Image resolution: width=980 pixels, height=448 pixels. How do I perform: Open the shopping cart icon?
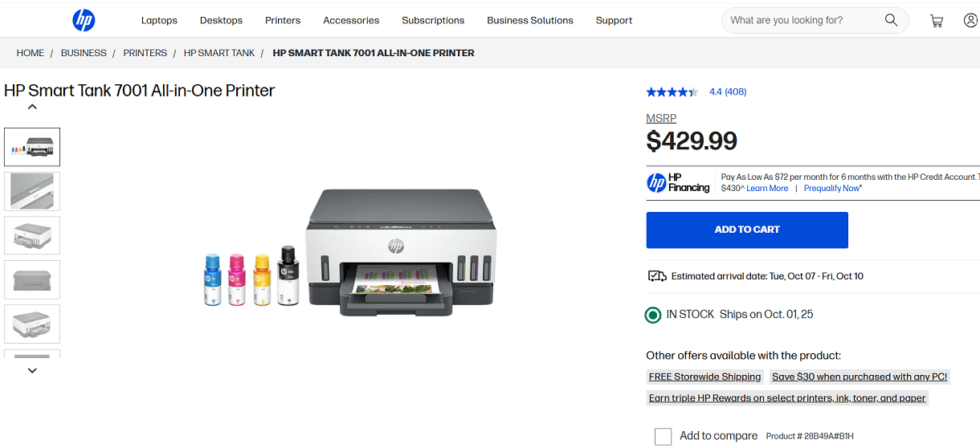coord(936,21)
